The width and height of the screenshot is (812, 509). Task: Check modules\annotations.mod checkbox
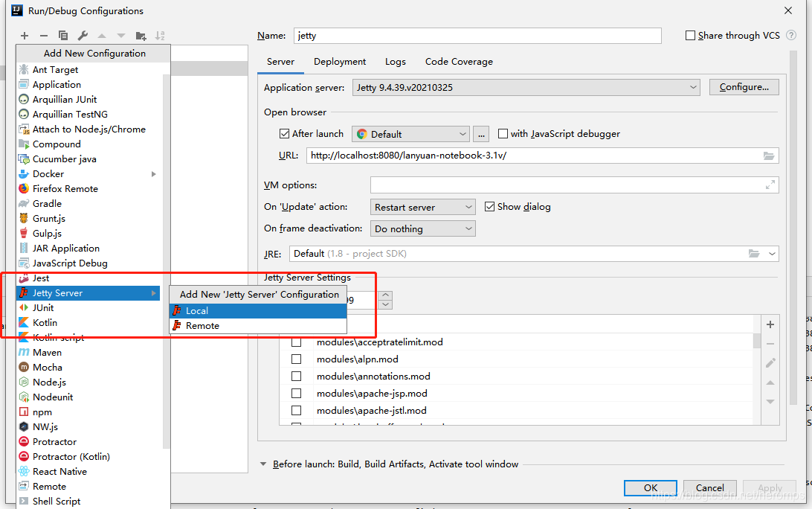coord(296,377)
